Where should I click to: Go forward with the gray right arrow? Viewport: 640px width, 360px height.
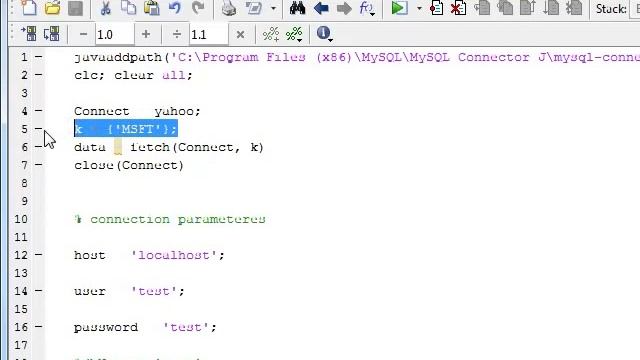click(x=344, y=8)
